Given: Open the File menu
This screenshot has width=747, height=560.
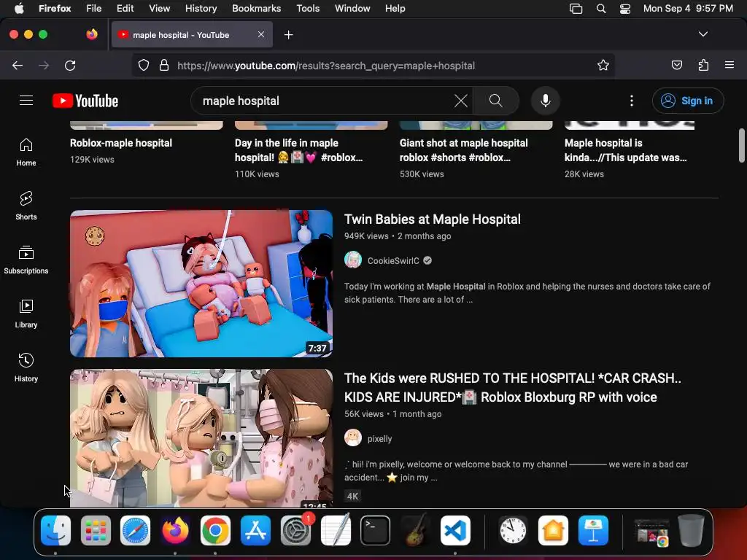Looking at the screenshot, I should (x=94, y=8).
